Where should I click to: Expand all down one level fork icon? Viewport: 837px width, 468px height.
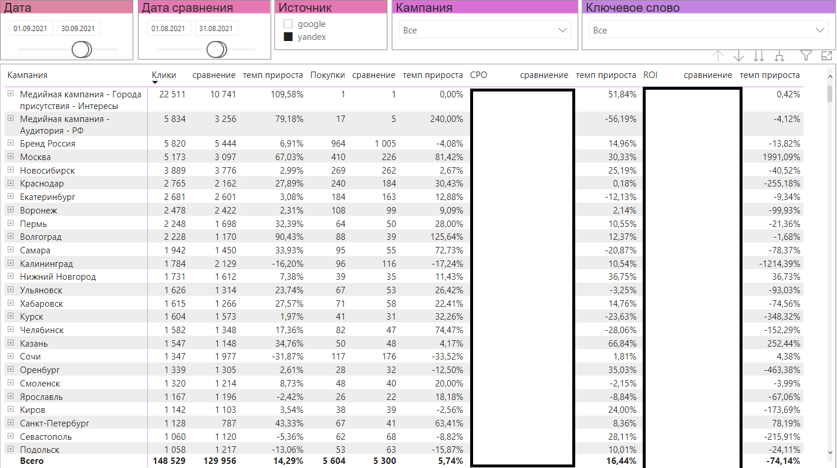(779, 55)
